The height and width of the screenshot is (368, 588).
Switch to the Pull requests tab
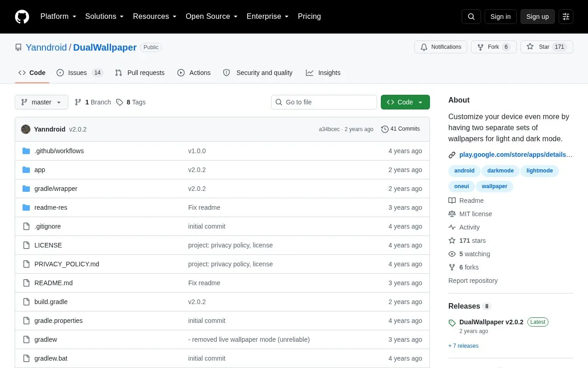[140, 73]
